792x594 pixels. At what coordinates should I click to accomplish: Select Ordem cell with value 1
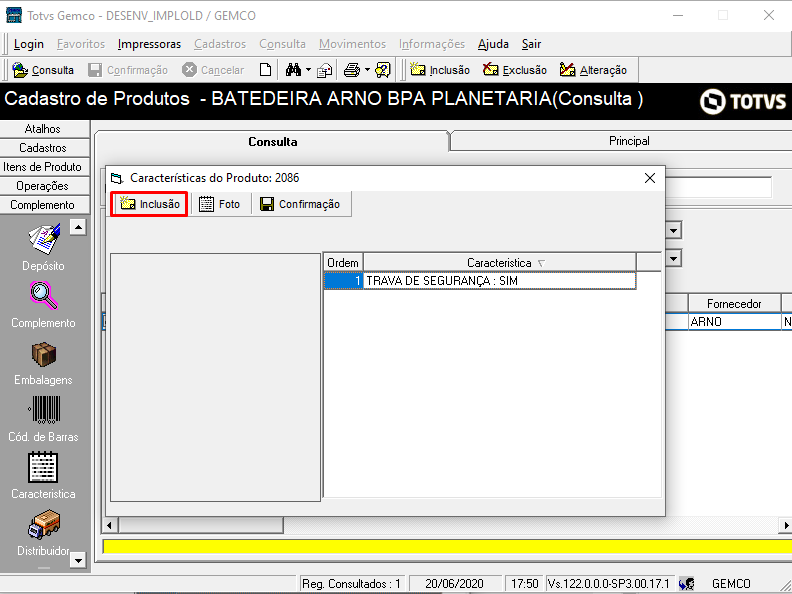tap(343, 280)
